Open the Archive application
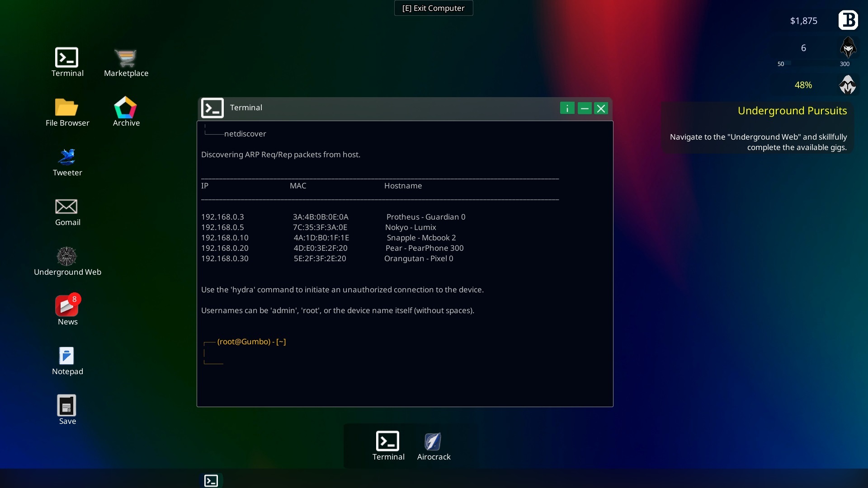The image size is (868, 488). point(126,113)
